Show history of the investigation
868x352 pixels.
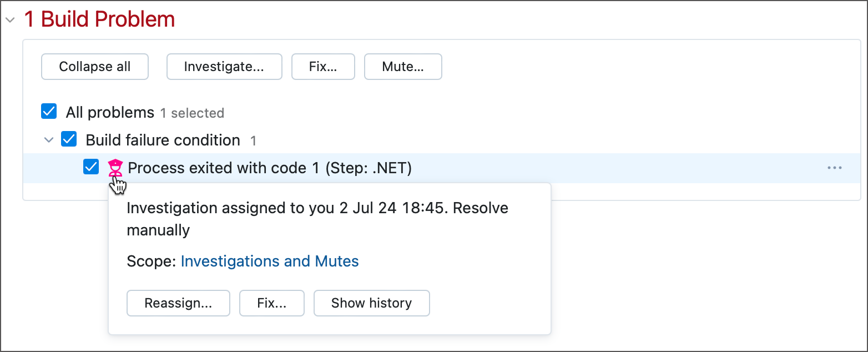(371, 303)
